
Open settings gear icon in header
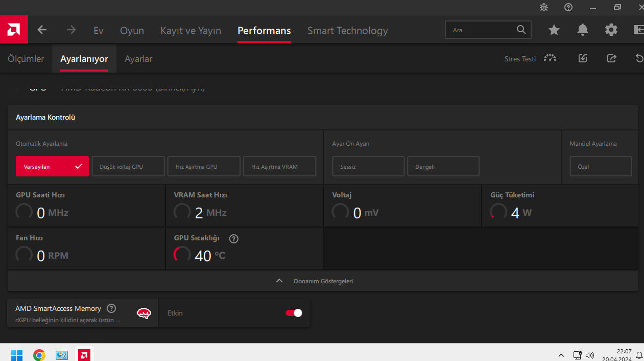(x=611, y=30)
